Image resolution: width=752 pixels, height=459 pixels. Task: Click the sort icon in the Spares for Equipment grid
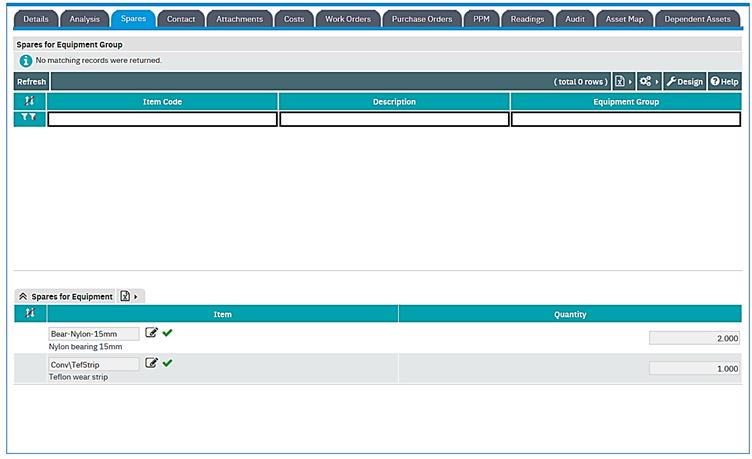pos(29,314)
